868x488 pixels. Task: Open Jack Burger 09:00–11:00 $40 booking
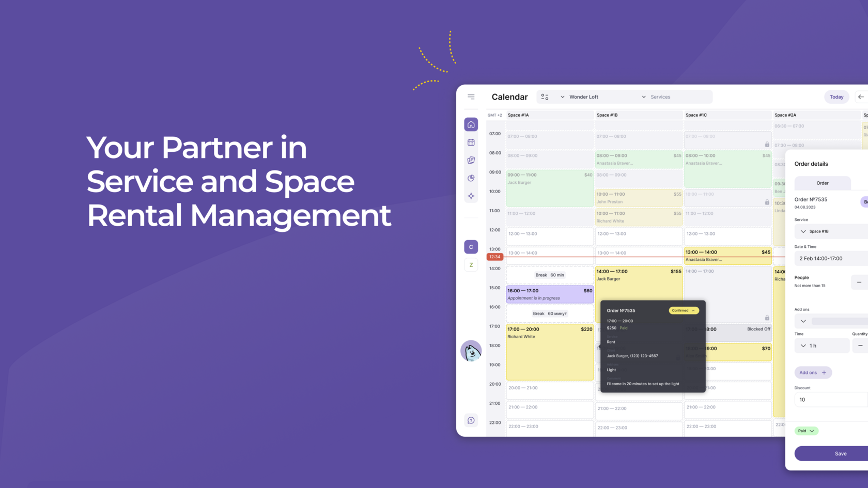tap(550, 188)
